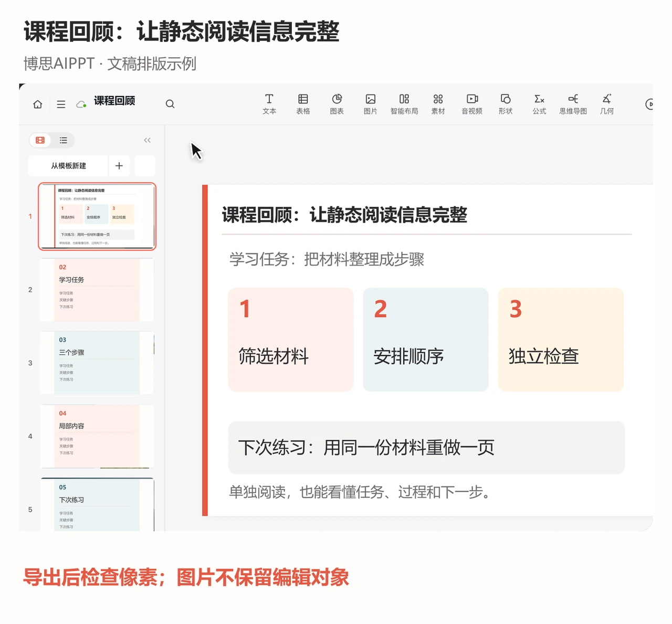Insert audio or video (音视频)
Image resolution: width=672 pixels, height=624 pixels.
(x=472, y=104)
